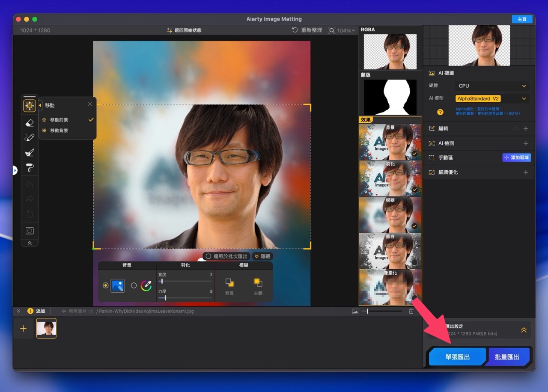Click the 單張匯出 export button
This screenshot has height=392, width=548.
[457, 356]
